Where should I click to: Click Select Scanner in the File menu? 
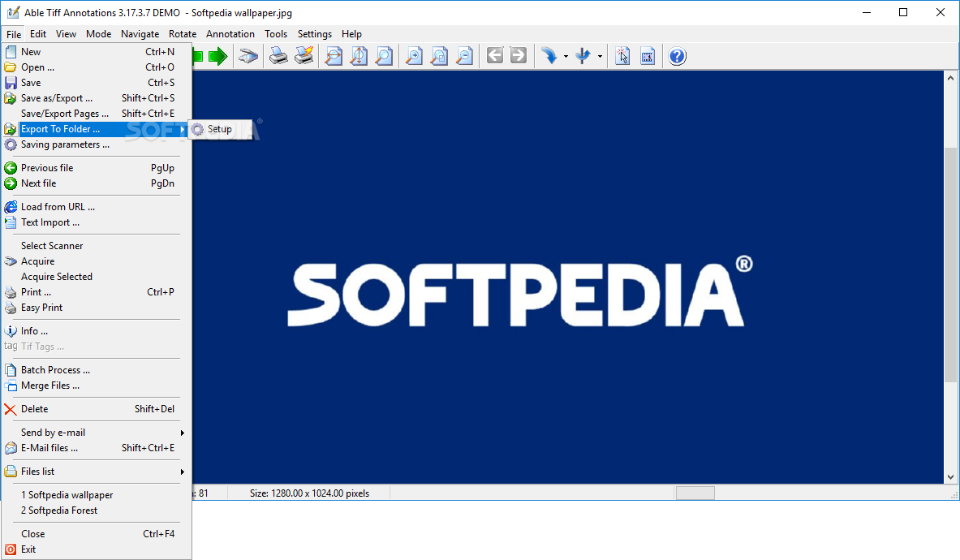tap(97, 246)
